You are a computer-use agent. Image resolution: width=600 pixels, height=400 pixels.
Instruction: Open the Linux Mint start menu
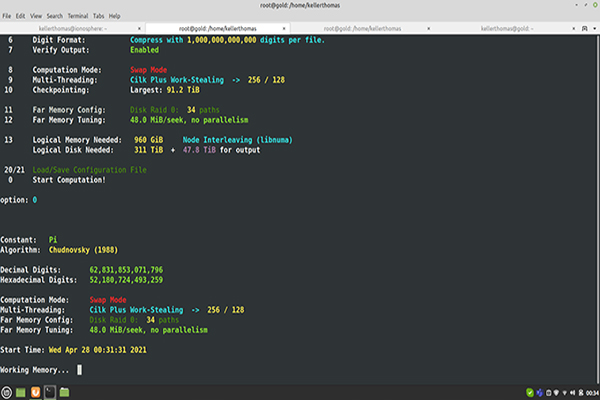click(8, 392)
